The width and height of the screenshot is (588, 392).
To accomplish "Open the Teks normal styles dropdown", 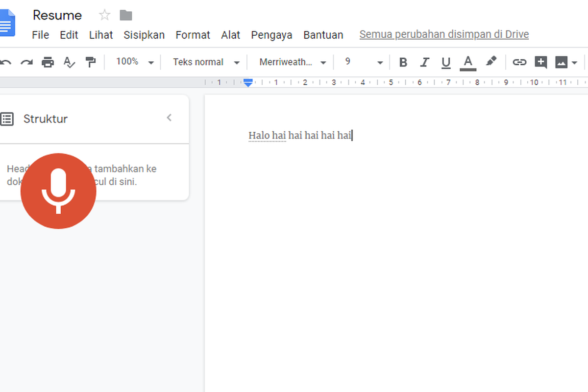I will (x=204, y=62).
